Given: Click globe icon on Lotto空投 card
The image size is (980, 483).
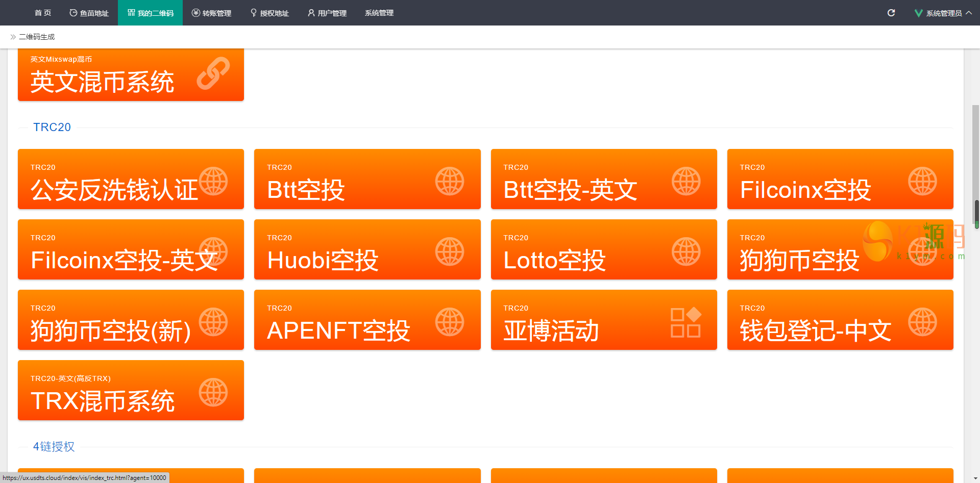Looking at the screenshot, I should (686, 251).
